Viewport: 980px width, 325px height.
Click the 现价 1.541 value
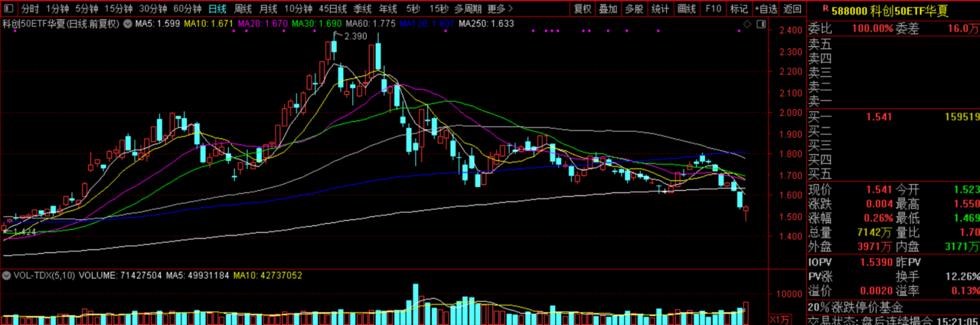coord(879,189)
